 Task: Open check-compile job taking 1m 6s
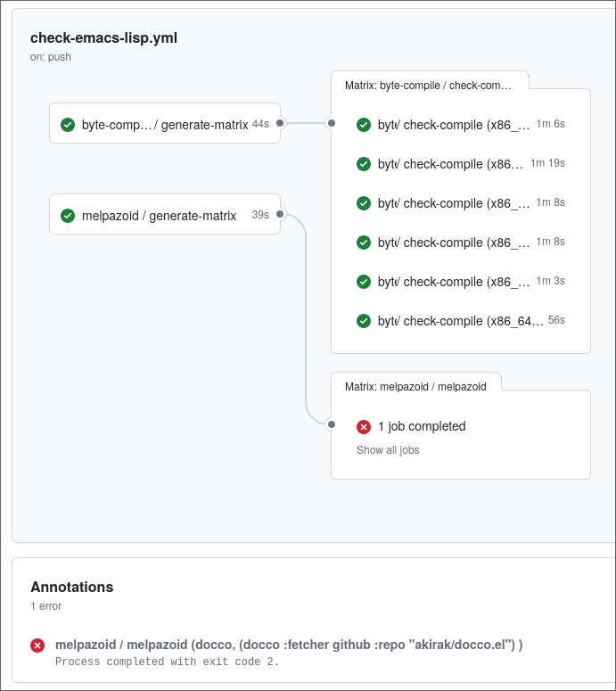pos(461,125)
